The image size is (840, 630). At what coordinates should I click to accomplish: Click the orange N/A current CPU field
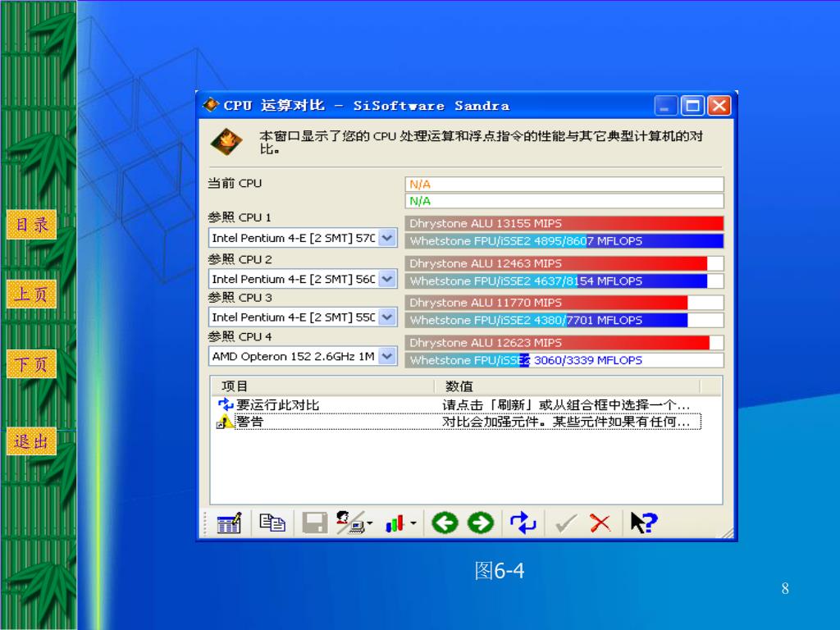[564, 185]
